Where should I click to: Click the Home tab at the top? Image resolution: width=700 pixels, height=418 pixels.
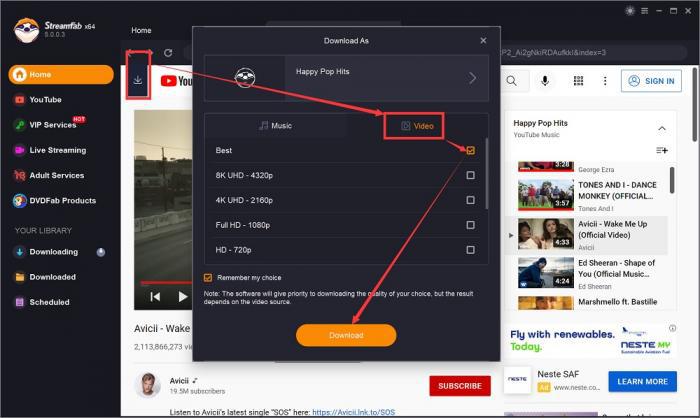tap(141, 30)
